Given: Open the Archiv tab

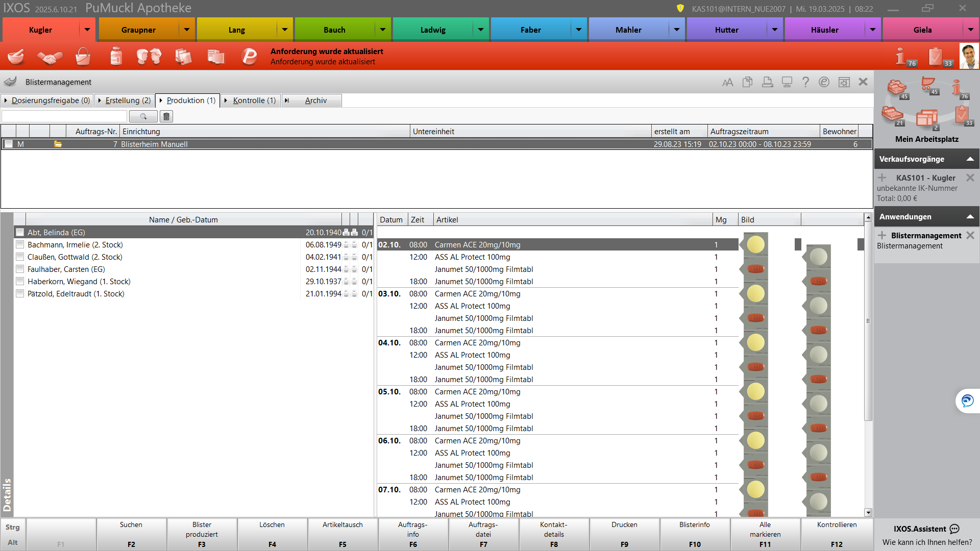Looking at the screenshot, I should click(315, 101).
